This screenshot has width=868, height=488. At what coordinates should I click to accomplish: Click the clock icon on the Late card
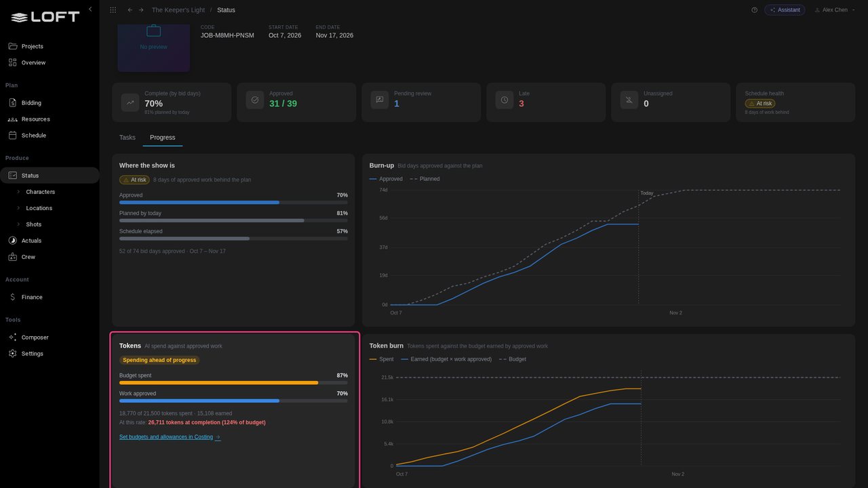[505, 100]
